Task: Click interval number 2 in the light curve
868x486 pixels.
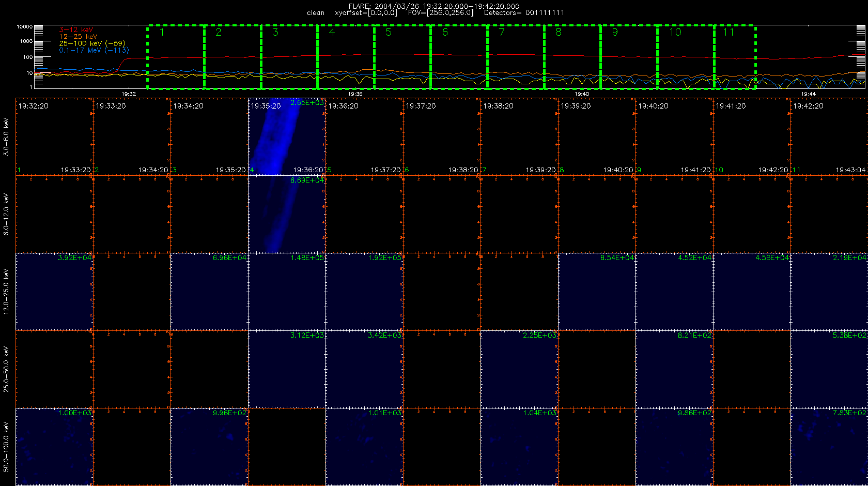Action: [x=219, y=32]
